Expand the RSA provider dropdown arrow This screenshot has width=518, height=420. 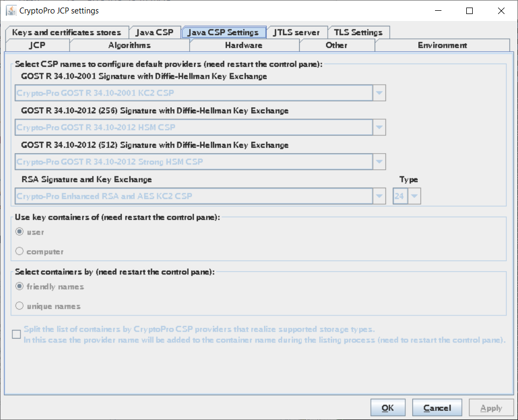click(x=379, y=196)
